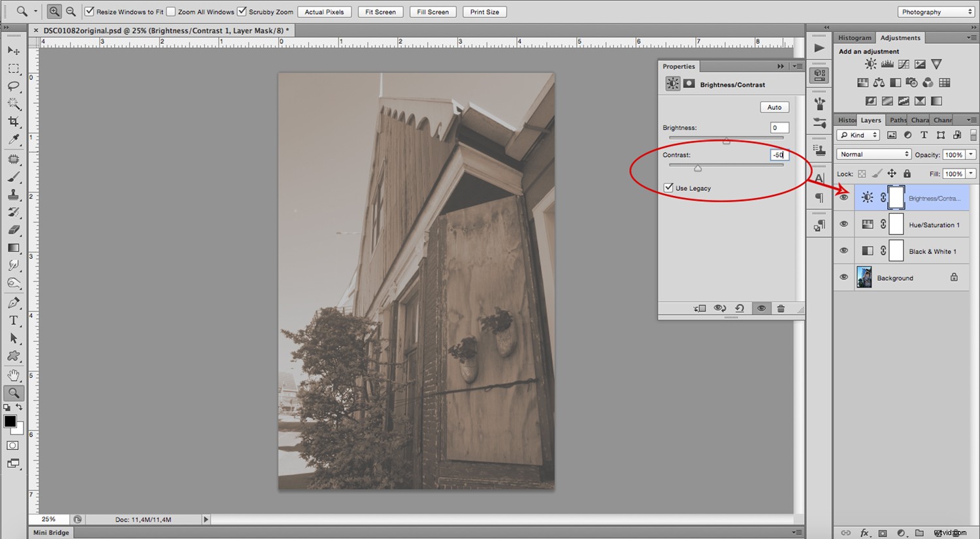Open the Photography workspace switcher
The height and width of the screenshot is (539, 980).
coord(936,11)
